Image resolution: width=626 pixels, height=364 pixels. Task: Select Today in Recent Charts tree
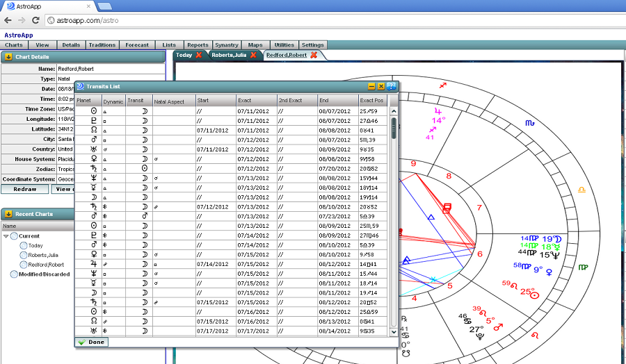click(35, 245)
